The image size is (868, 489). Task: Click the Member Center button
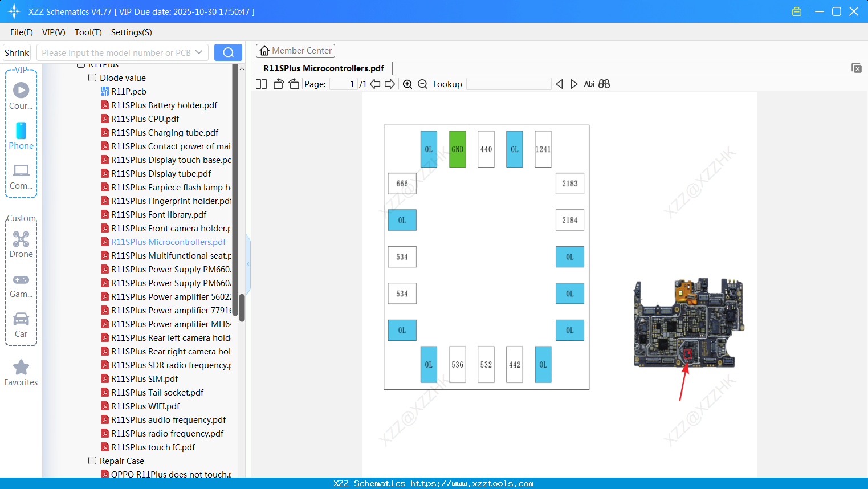coord(295,50)
